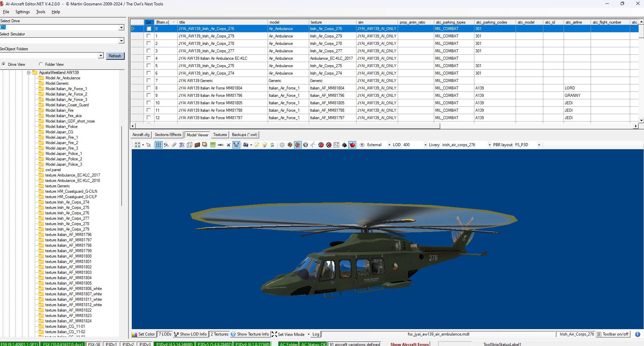Open the Select Drive dropdown
This screenshot has width=644, height=346.
pyautogui.click(x=121, y=27)
